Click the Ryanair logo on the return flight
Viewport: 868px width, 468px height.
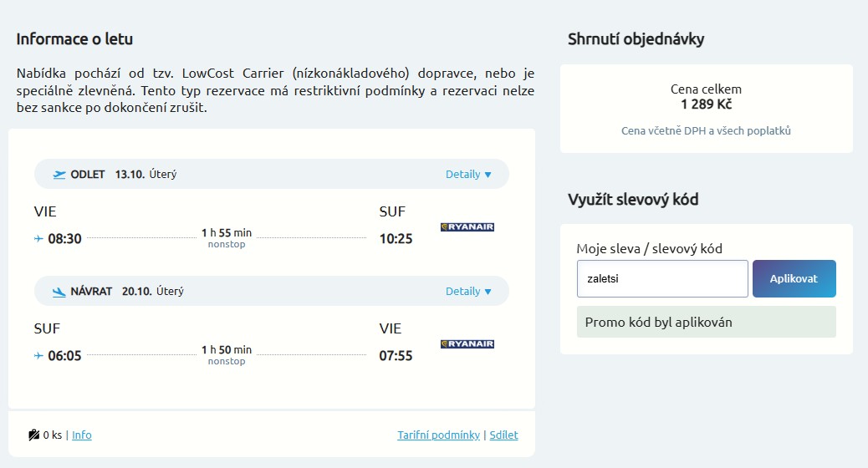pos(467,344)
